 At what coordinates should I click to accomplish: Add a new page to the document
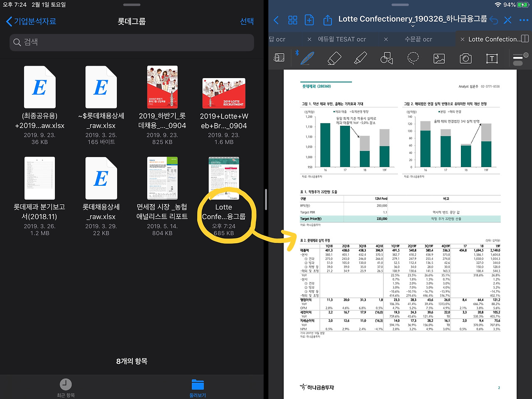pos(309,20)
